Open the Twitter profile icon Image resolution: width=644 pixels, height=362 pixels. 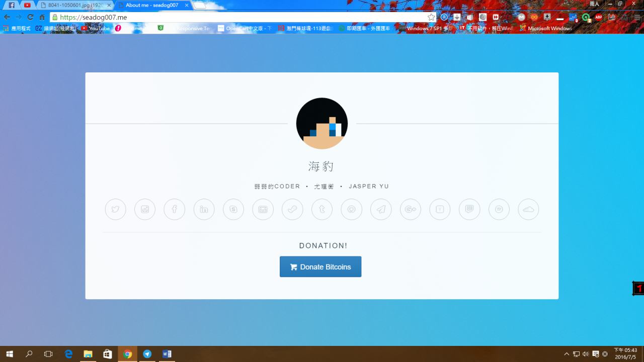pyautogui.click(x=115, y=210)
